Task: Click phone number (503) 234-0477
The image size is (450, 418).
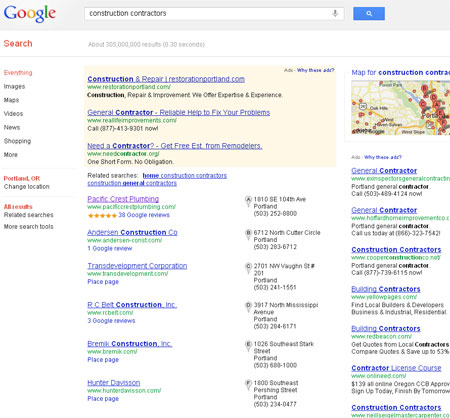Action: coord(275,404)
